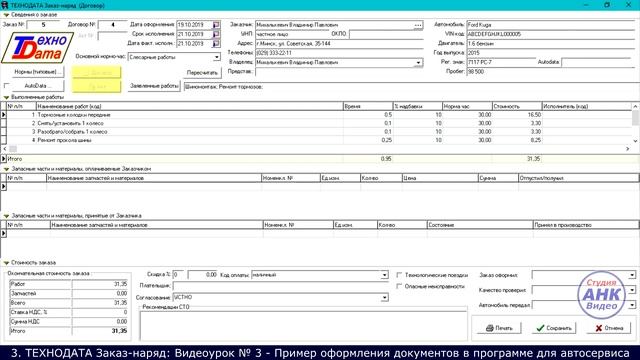Click works table horizontal scrollbar left arrow
This screenshot has height=360, width=640.
click(x=4, y=149)
